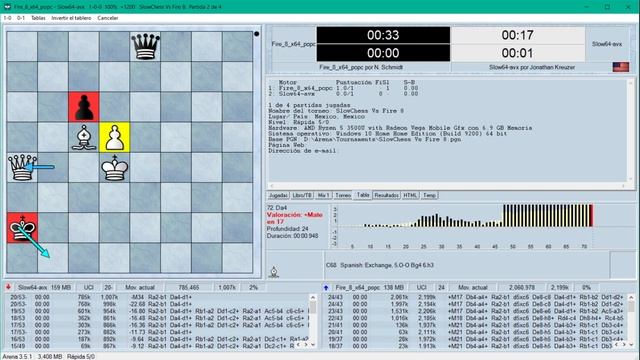Click Cancelar in the menu bar
This screenshot has width=640, height=360.
pyautogui.click(x=108, y=18)
